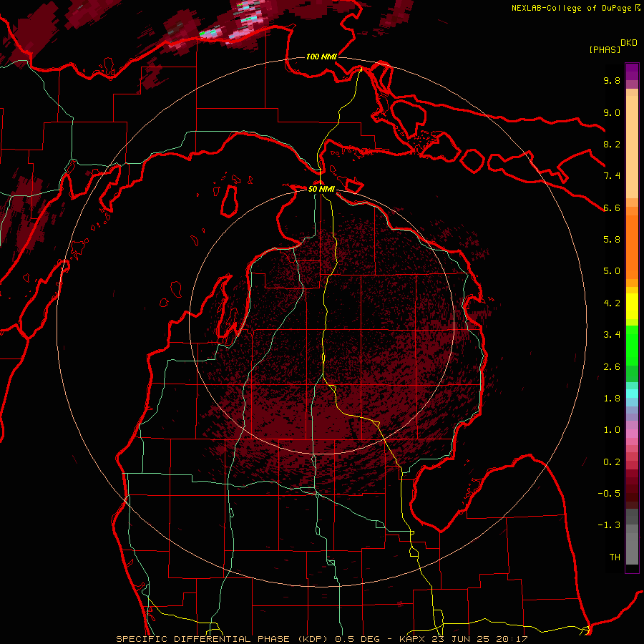Click the [PHAS] legend heading

coord(605,49)
